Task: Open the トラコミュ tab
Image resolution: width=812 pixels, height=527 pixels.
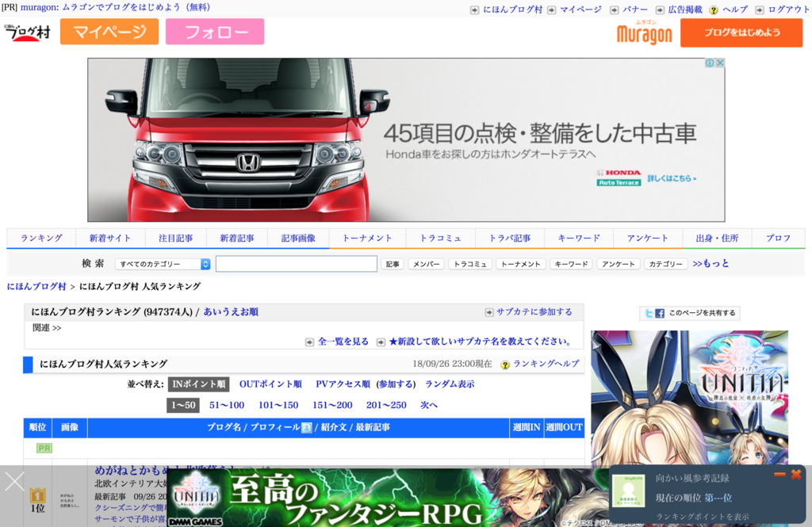Action: tap(440, 238)
